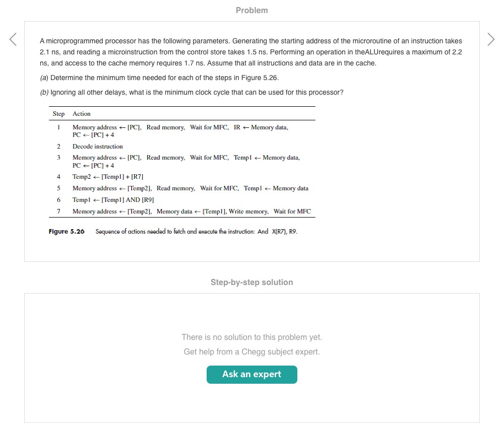Click step 5 row with address from Temp2
The image size is (504, 423).
[x=190, y=188]
